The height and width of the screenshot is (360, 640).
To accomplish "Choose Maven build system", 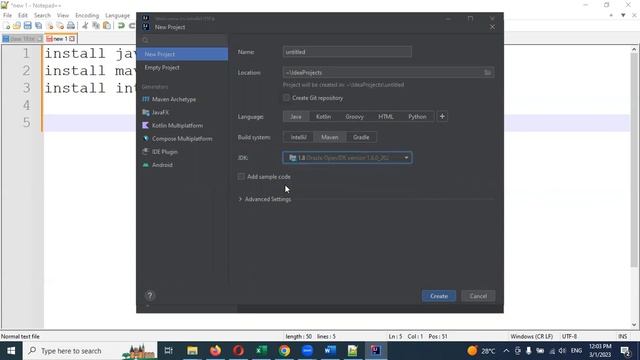I will tap(329, 137).
